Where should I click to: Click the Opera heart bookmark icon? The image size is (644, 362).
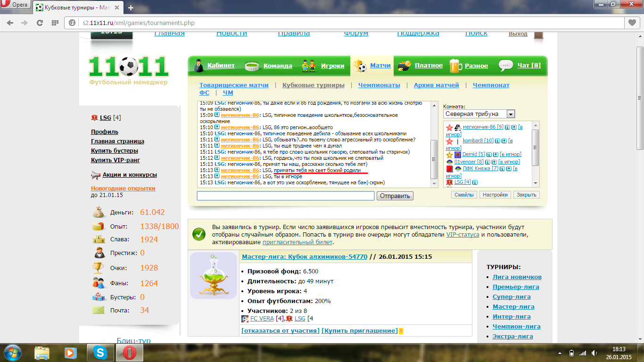click(632, 23)
